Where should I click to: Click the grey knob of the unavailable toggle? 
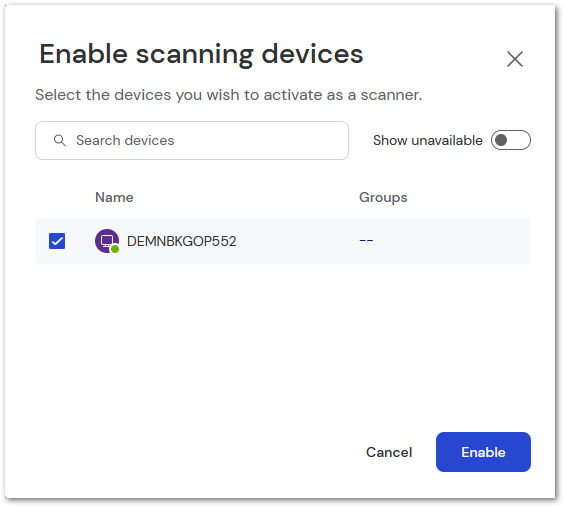pos(501,140)
